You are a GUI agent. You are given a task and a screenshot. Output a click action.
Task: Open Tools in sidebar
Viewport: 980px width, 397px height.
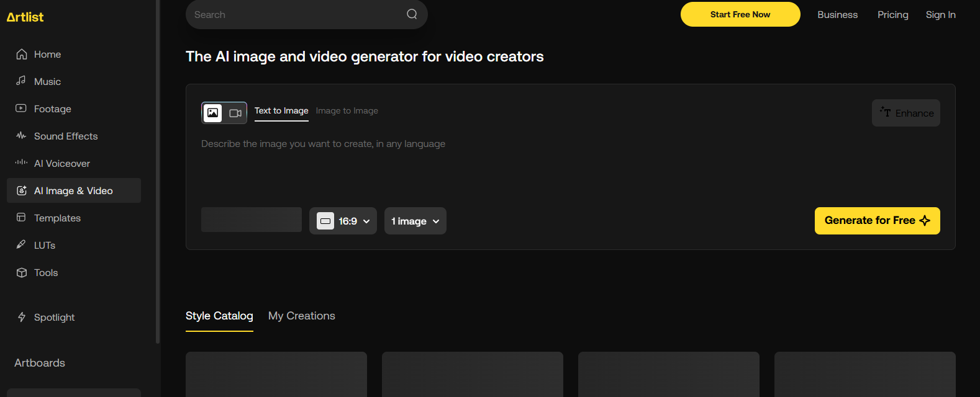pyautogui.click(x=74, y=272)
